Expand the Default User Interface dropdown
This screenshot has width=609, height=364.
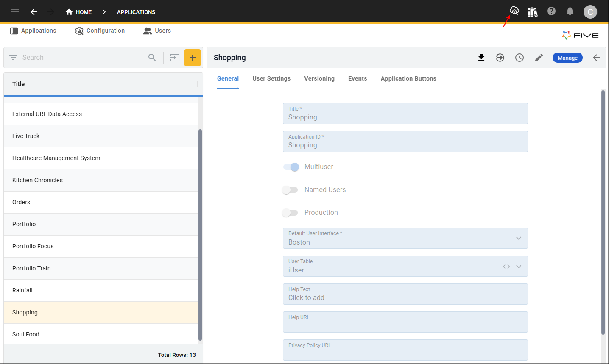519,238
